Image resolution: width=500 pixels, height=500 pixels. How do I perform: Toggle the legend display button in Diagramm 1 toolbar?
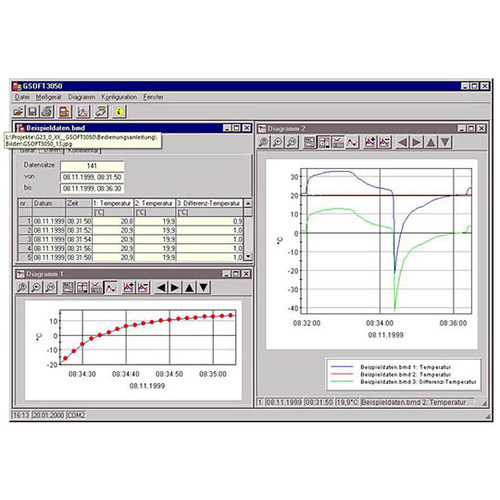pyautogui.click(x=68, y=287)
